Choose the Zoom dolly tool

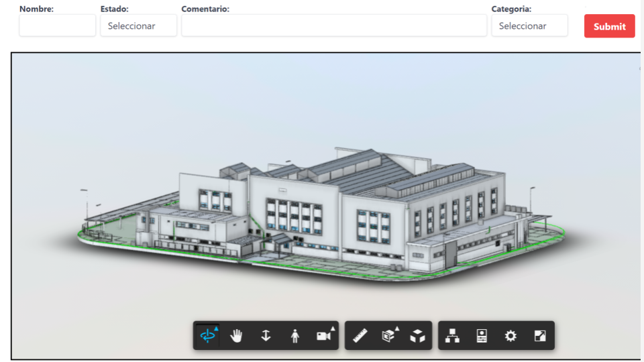[266, 336]
